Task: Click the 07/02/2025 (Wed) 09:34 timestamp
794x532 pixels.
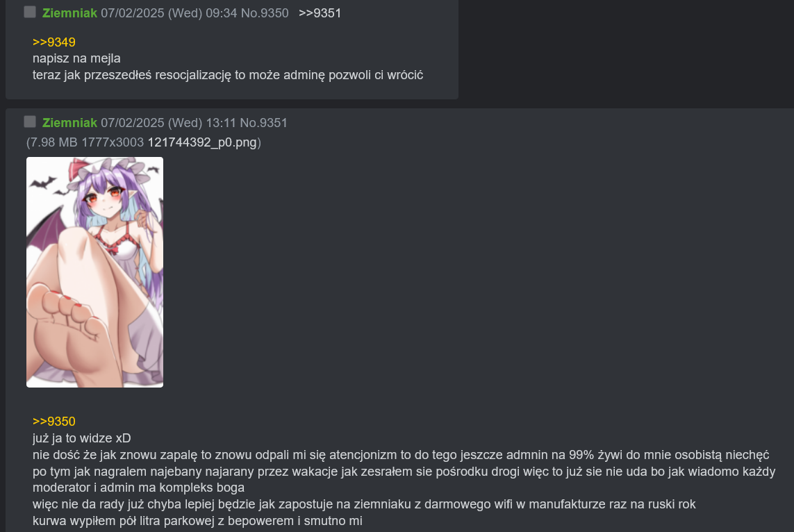Action: pyautogui.click(x=169, y=13)
